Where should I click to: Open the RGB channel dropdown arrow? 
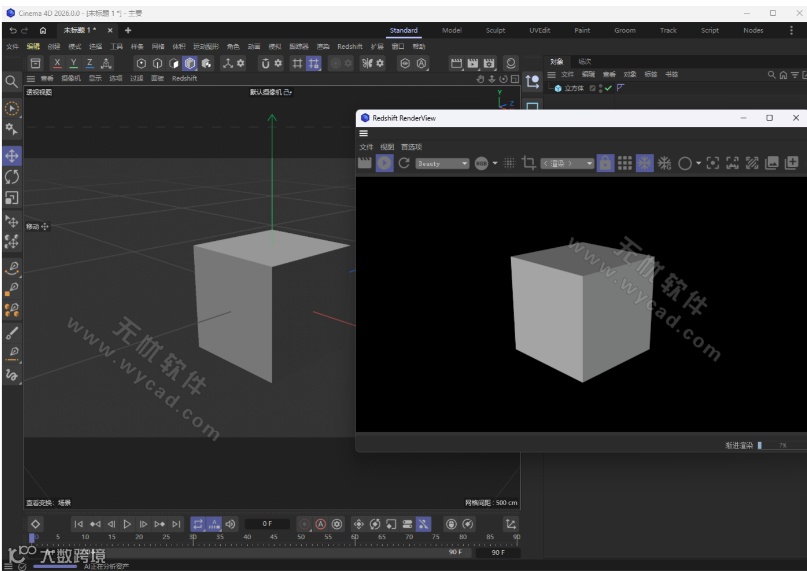(495, 164)
